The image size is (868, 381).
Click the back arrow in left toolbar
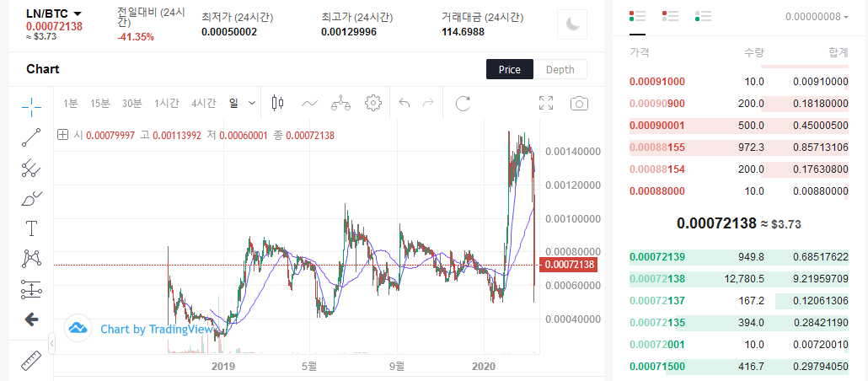[x=31, y=319]
